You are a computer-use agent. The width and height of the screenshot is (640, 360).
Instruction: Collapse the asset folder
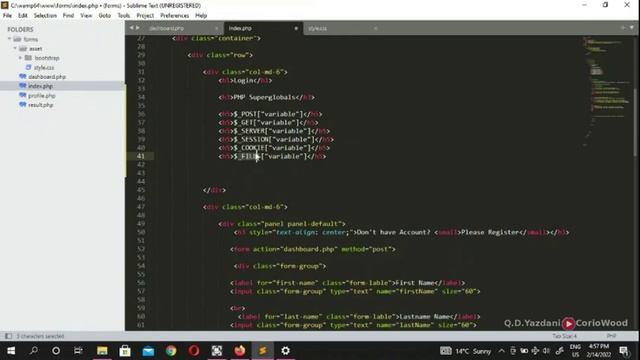(15, 49)
